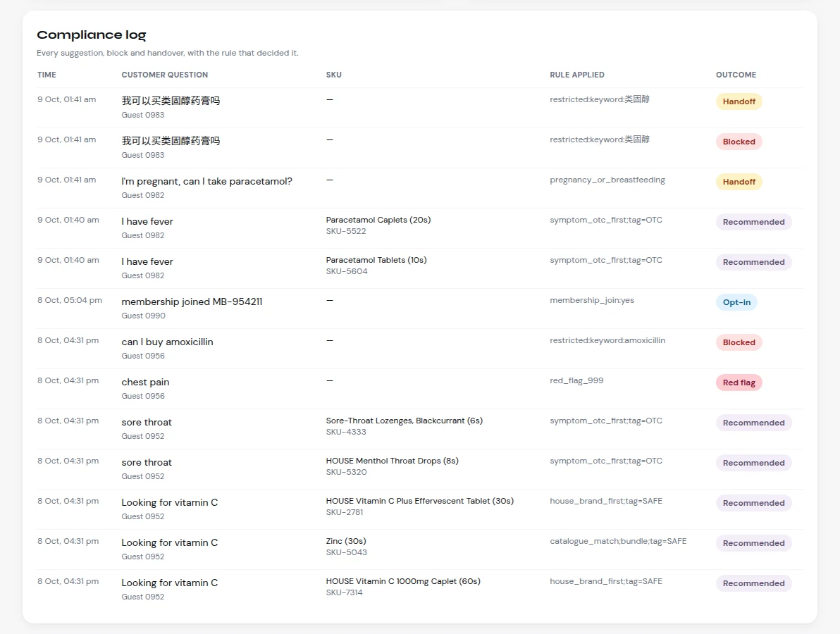
Task: Click house_brand_first rule for Vitamin C 1000mg Caplet
Action: [606, 582]
